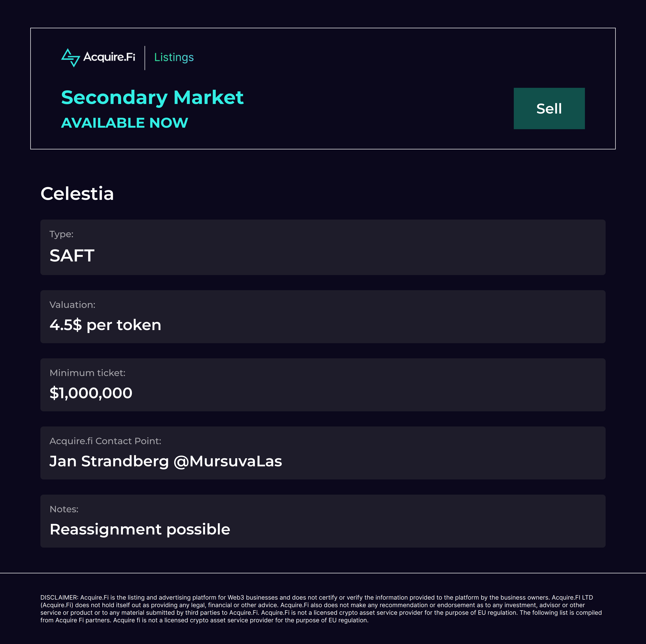Click the Notes field label
This screenshot has height=644, width=646.
point(64,509)
